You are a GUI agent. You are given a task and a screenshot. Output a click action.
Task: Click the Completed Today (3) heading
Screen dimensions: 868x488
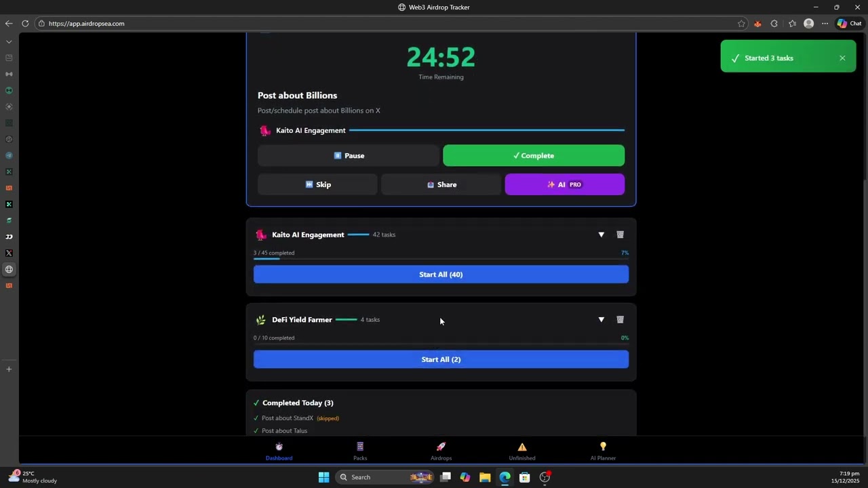[298, 403]
